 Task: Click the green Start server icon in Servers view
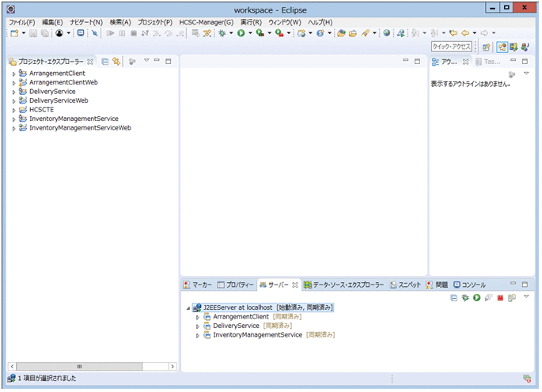(x=477, y=297)
